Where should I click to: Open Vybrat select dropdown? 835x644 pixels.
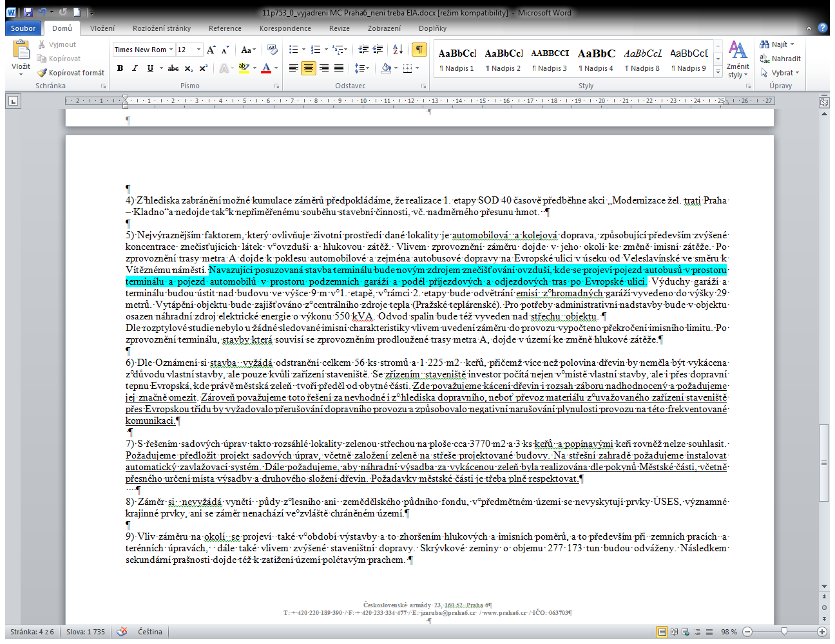tap(780, 73)
